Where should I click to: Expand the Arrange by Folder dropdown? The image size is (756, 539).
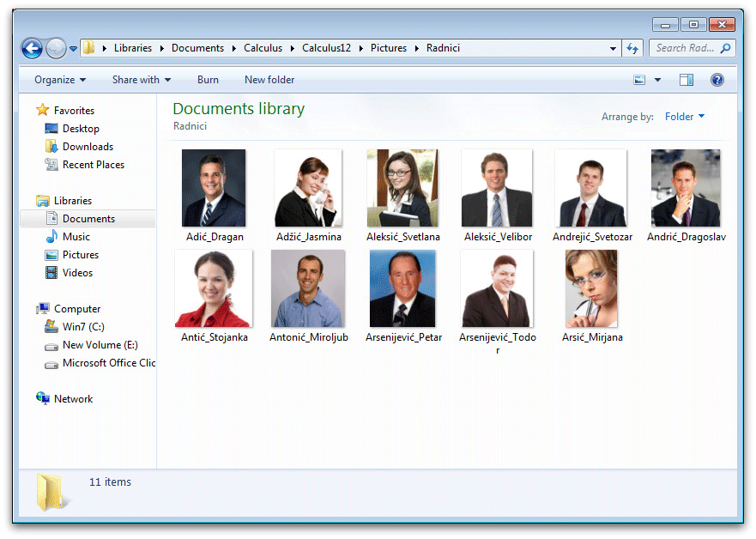(x=685, y=117)
